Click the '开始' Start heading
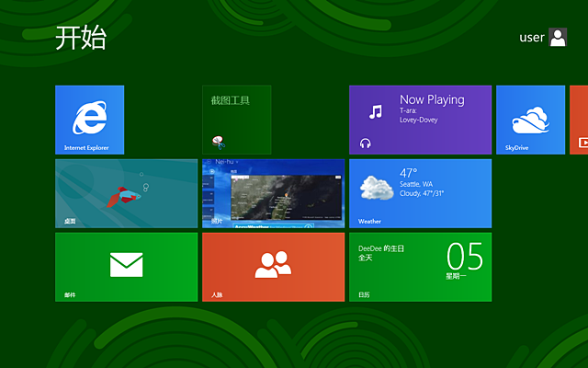Image resolution: width=588 pixels, height=368 pixels. click(x=81, y=38)
